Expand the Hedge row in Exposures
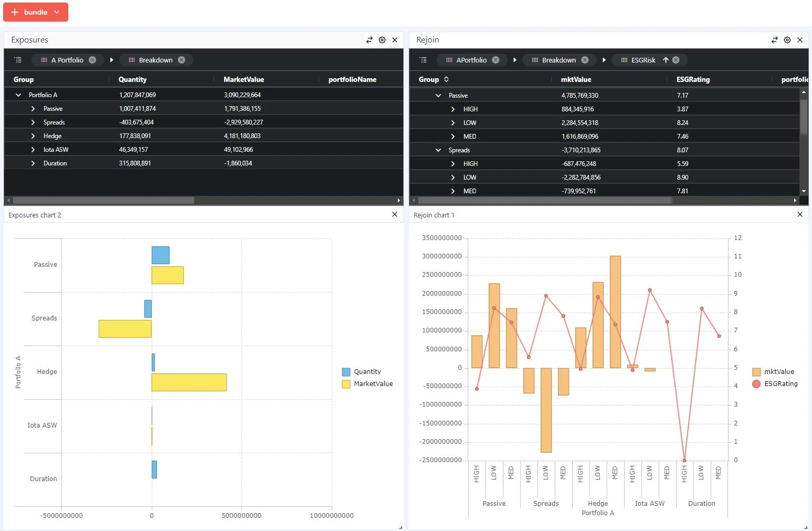Screen dimensions: 812x531 (33, 136)
